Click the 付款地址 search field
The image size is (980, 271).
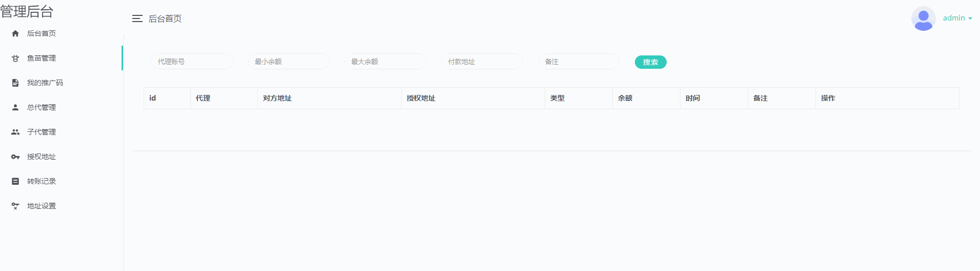pos(482,62)
